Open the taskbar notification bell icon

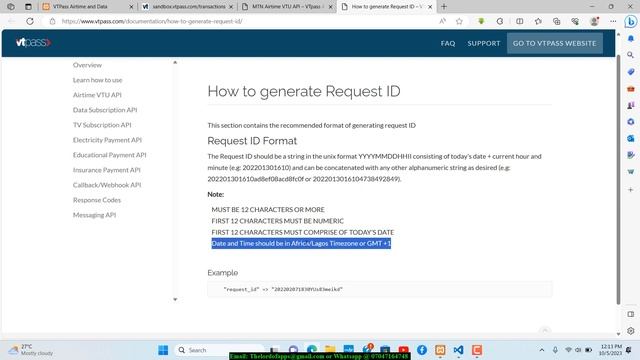pyautogui.click(x=629, y=350)
